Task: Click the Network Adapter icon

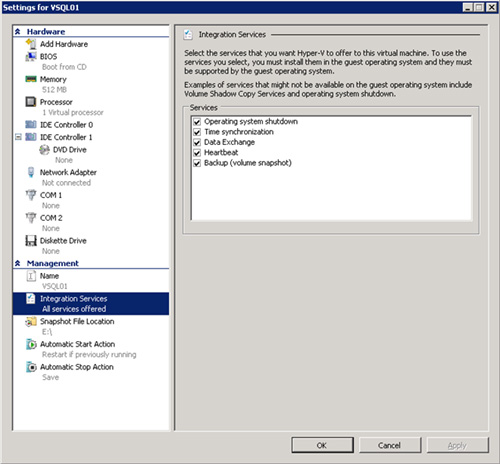Action: 31,172
